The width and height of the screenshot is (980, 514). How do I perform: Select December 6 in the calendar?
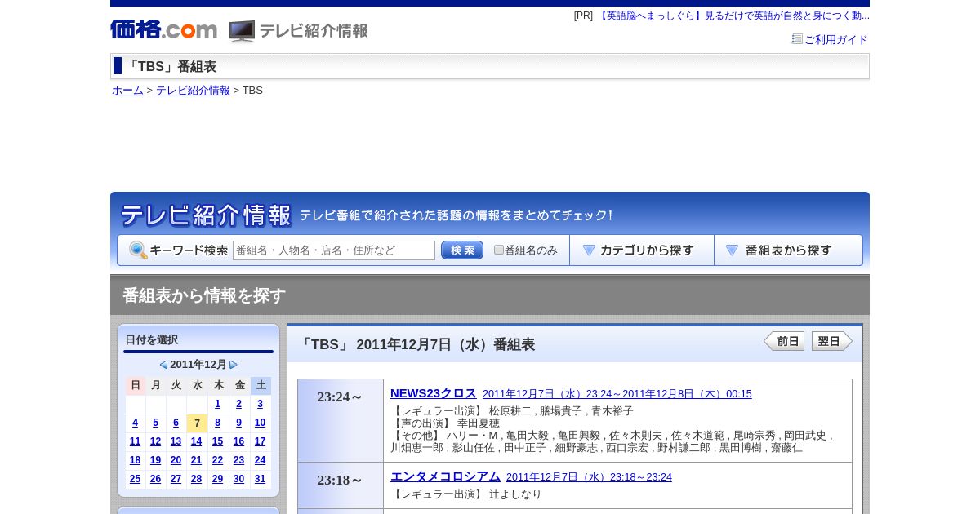click(x=176, y=423)
